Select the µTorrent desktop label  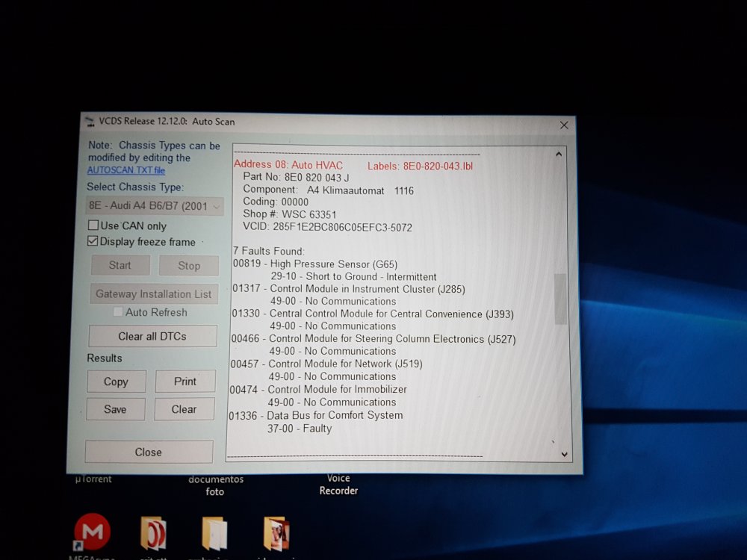pyautogui.click(x=93, y=479)
